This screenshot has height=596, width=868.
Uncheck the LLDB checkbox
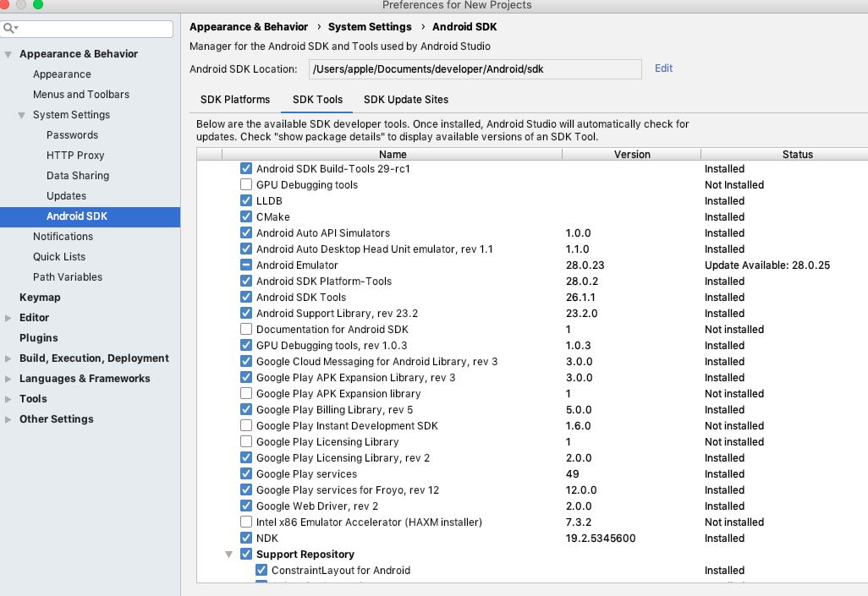click(x=246, y=201)
